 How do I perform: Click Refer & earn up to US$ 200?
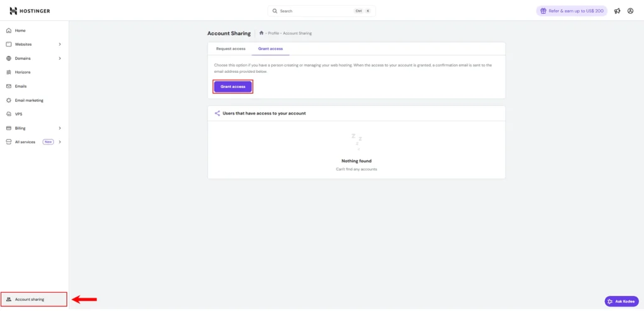pos(572,11)
